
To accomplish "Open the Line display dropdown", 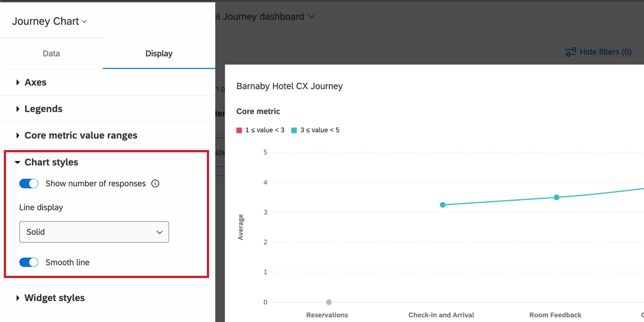I will coord(94,232).
